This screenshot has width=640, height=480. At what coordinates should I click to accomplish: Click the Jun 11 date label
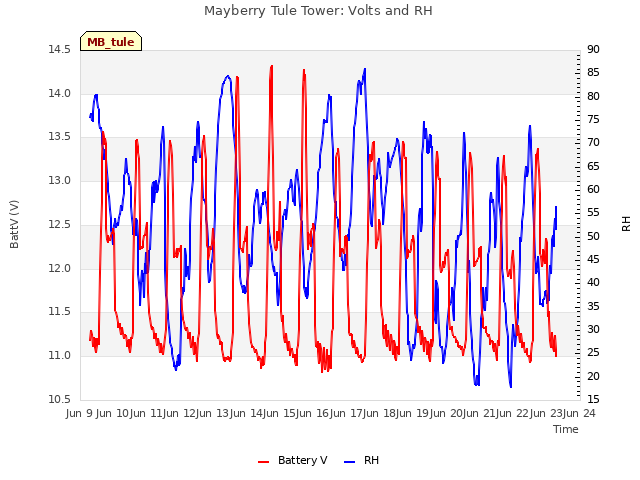tap(147, 413)
